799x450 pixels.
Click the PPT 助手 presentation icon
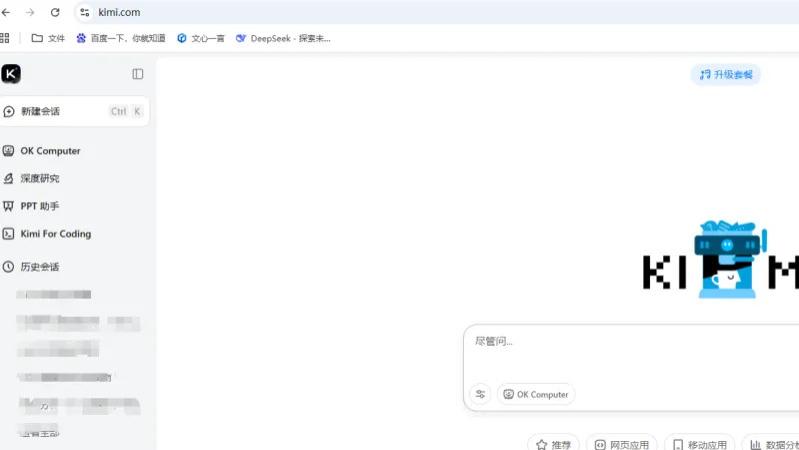point(8,206)
